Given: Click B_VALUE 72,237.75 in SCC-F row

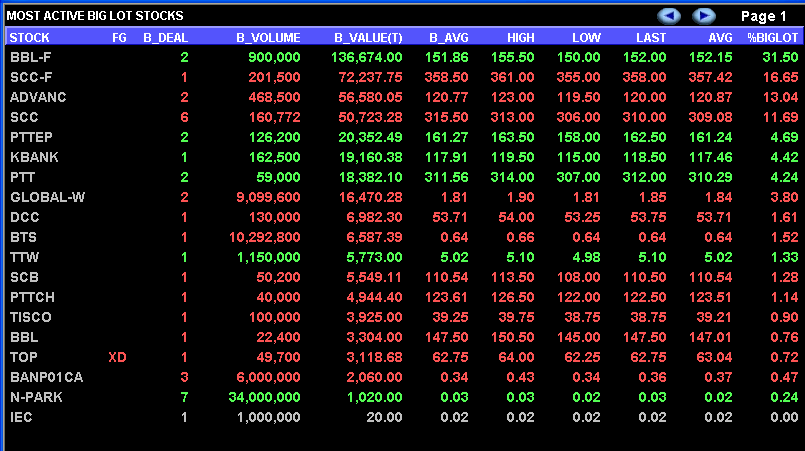Looking at the screenshot, I should point(370,77).
